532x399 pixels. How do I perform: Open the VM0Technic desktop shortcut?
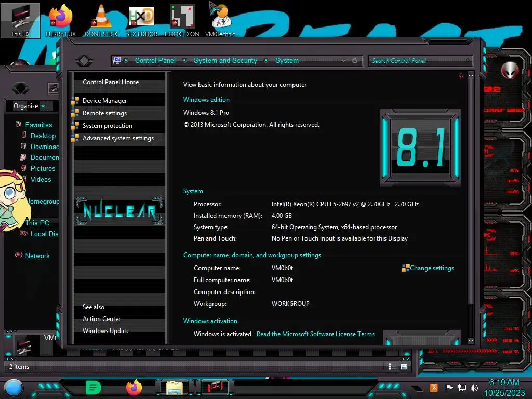point(222,20)
